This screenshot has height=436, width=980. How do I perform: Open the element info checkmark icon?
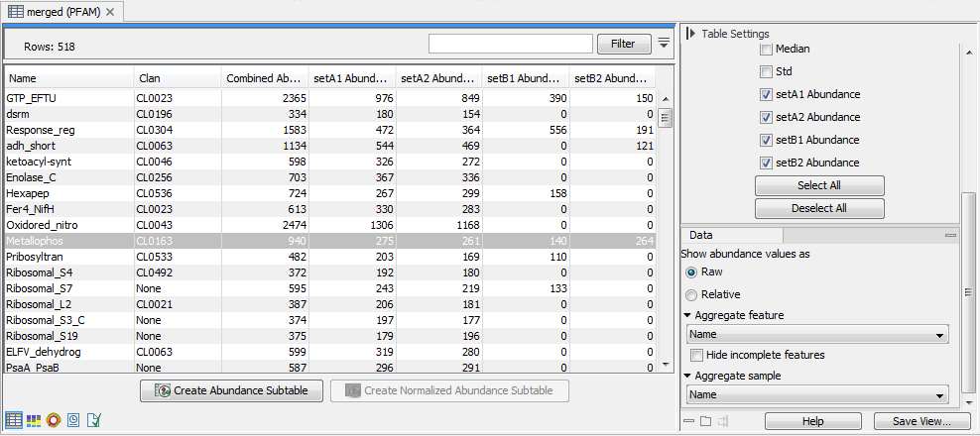click(x=93, y=420)
